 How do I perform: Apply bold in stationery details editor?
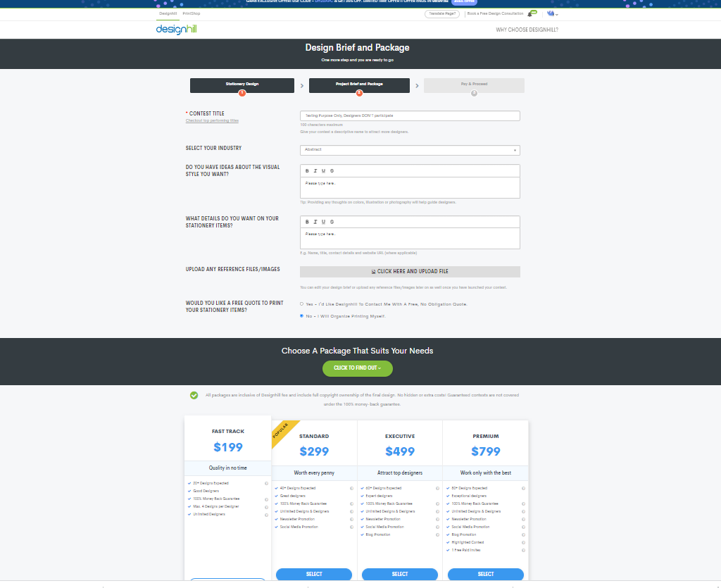pyautogui.click(x=307, y=222)
